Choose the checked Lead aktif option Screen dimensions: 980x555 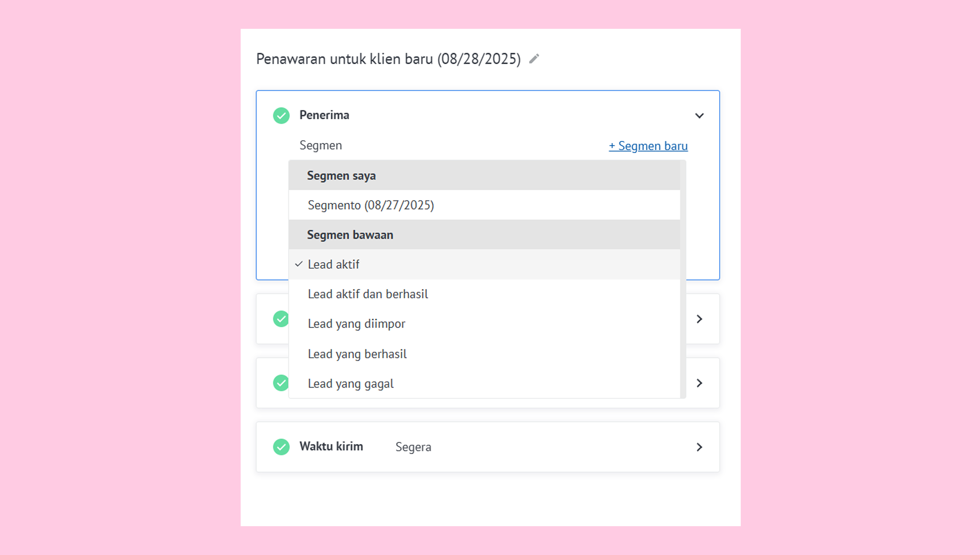(x=333, y=264)
